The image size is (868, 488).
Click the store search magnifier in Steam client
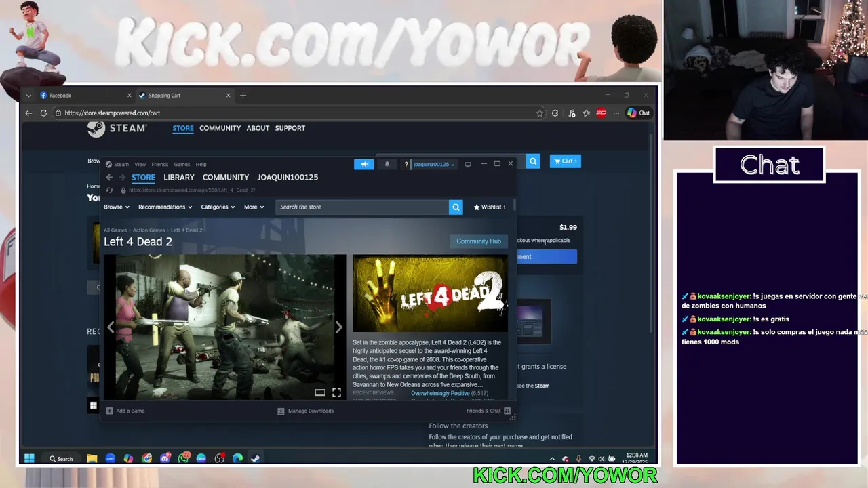[x=456, y=207]
